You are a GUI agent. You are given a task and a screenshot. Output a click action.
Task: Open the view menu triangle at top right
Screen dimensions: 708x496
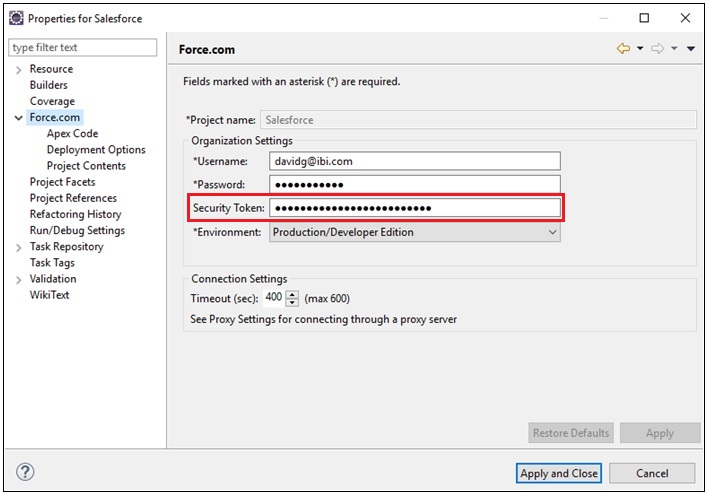pos(691,48)
